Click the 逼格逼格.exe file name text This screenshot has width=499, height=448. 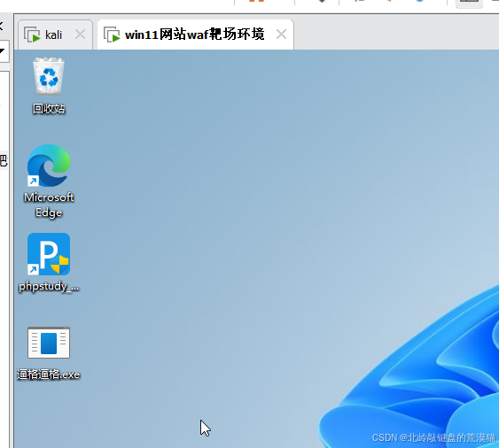(x=49, y=375)
